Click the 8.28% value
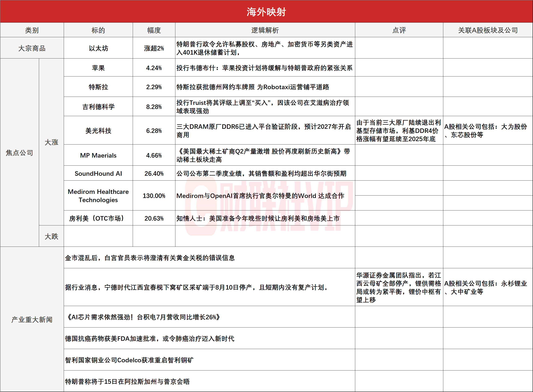 coord(154,107)
